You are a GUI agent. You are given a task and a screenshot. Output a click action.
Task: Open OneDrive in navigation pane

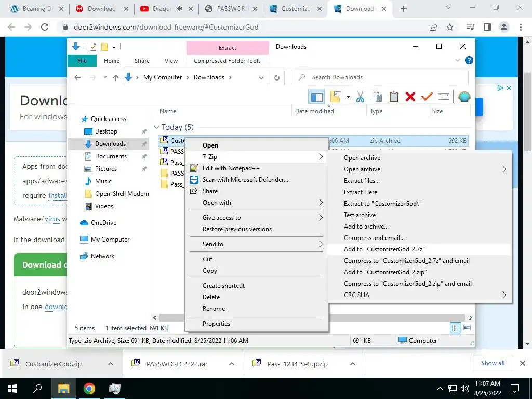click(103, 223)
